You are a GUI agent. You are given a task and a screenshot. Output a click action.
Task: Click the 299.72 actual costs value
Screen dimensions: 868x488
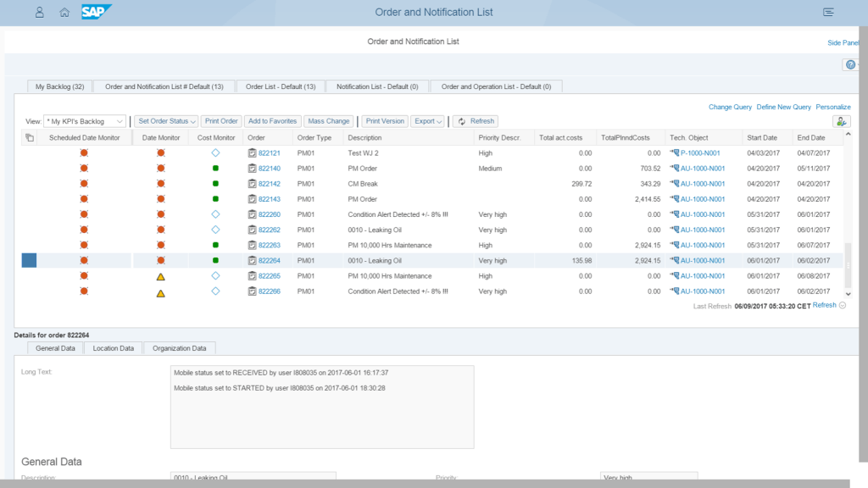point(581,184)
